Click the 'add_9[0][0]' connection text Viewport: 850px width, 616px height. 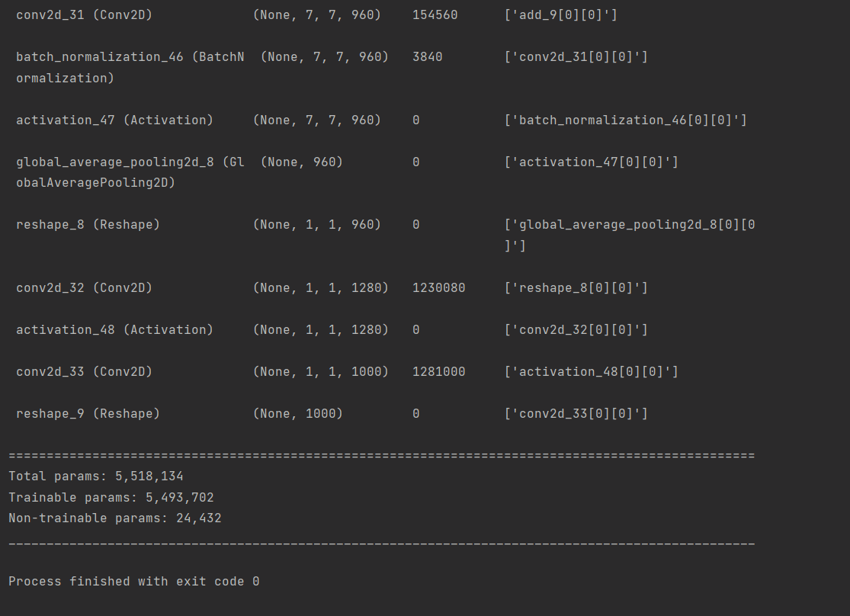[560, 14]
